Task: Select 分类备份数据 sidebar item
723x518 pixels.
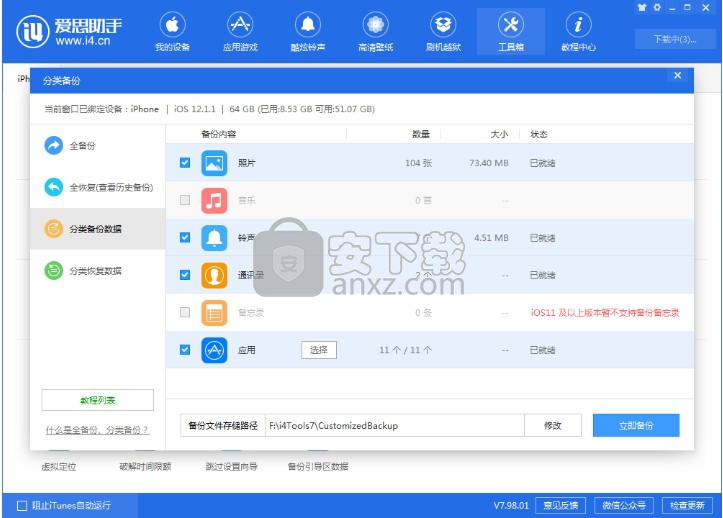Action: click(98, 229)
